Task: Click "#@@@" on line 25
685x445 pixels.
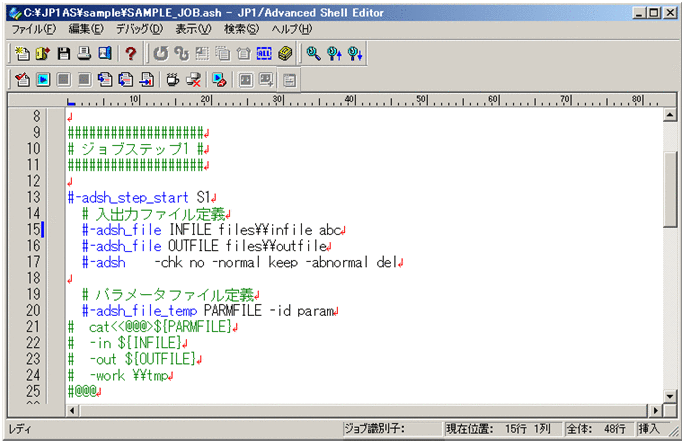Action: 82,391
